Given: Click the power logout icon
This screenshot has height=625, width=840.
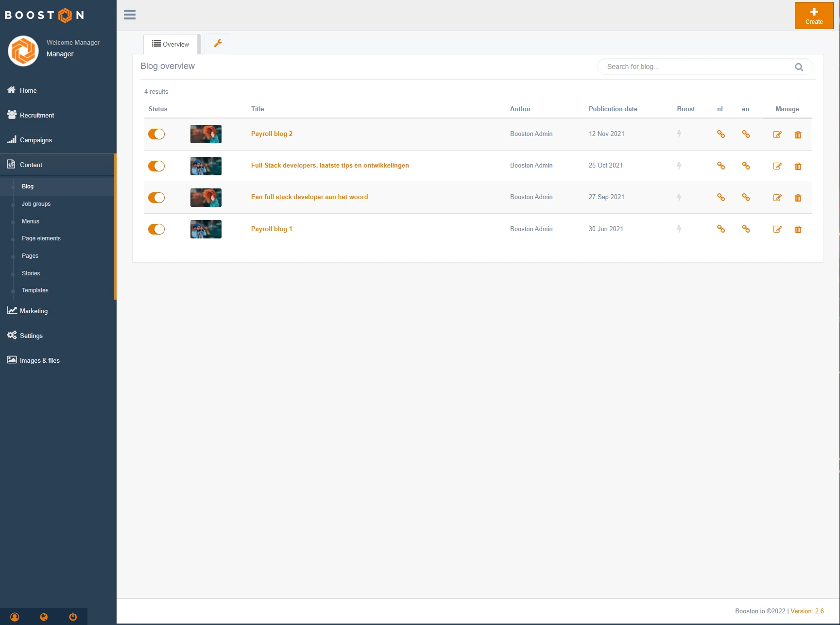Looking at the screenshot, I should click(73, 617).
